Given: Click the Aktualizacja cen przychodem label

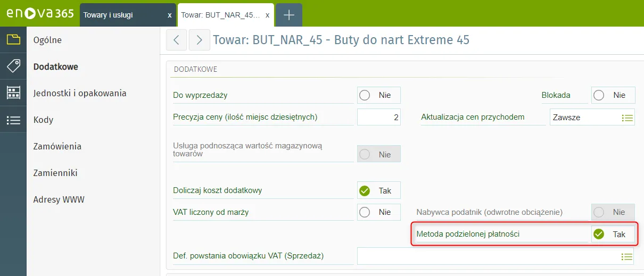Looking at the screenshot, I should pos(473,117).
